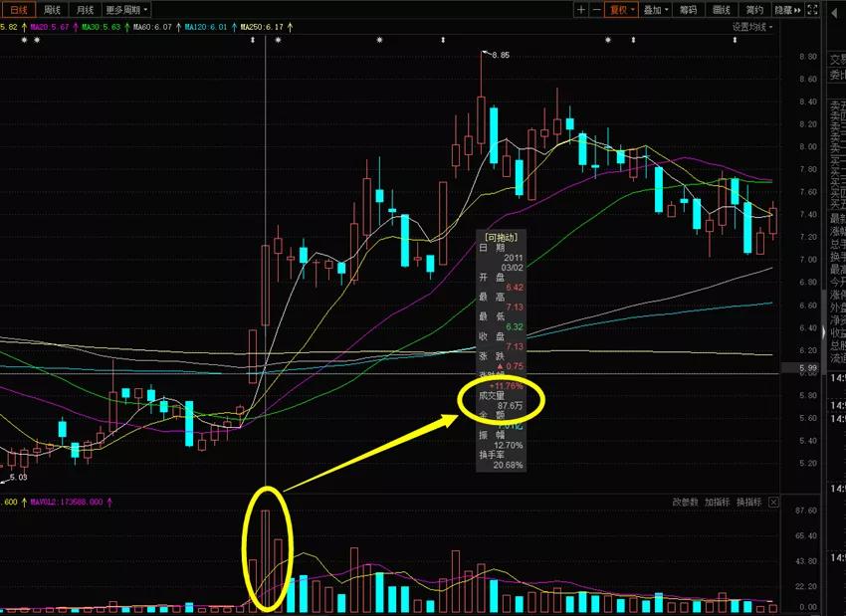Click the 简约 simple mode button
This screenshot has width=846, height=616.
click(x=754, y=10)
